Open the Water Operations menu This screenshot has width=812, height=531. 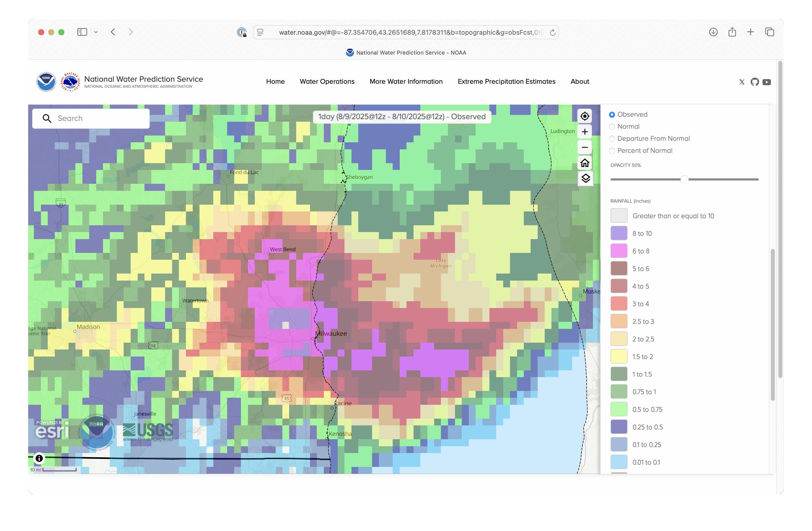(327, 81)
